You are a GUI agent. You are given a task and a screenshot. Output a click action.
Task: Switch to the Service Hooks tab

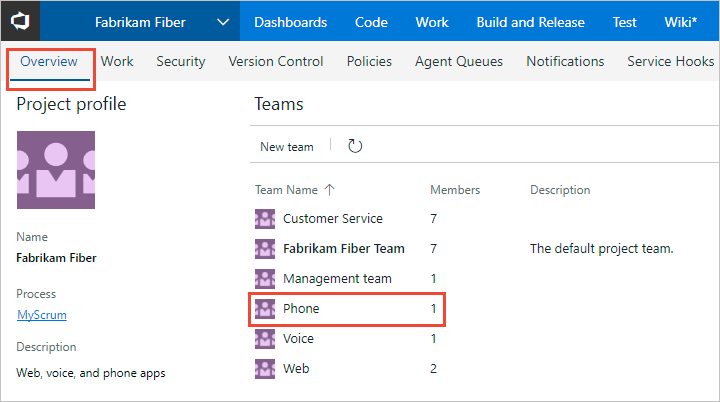point(670,62)
